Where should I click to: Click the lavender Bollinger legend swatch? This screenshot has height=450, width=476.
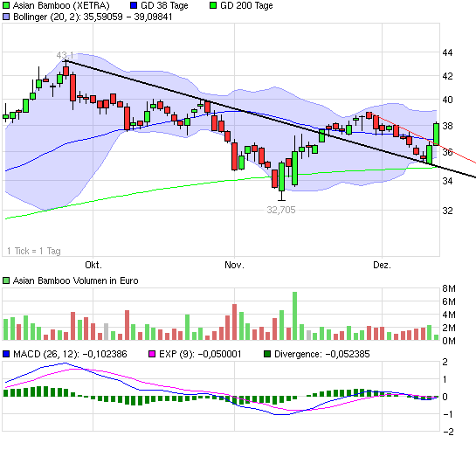click(x=6, y=17)
